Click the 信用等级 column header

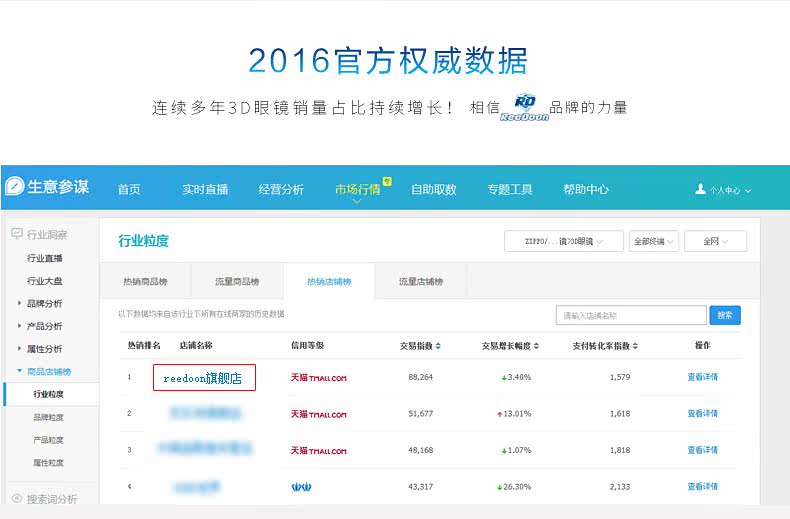pyautogui.click(x=307, y=345)
